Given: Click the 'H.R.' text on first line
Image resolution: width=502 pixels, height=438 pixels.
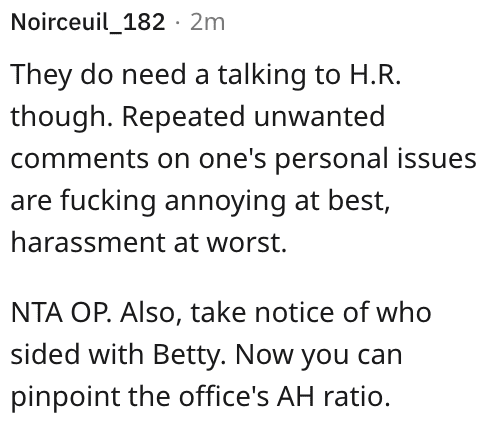Looking at the screenshot, I should click(375, 75).
